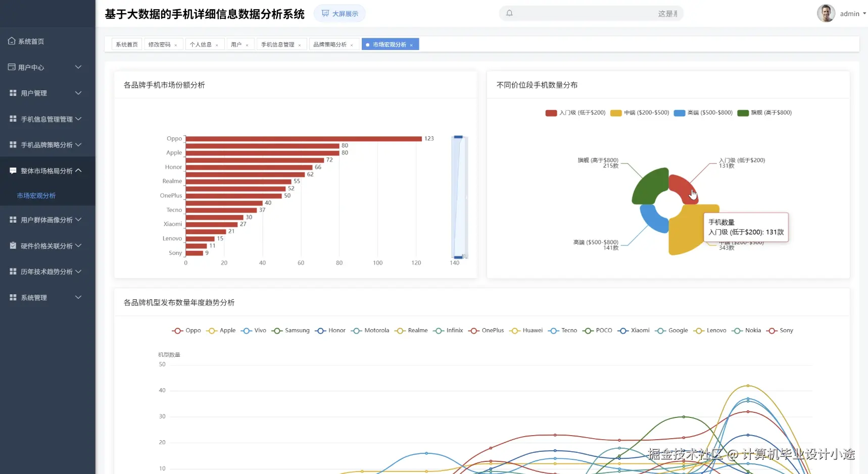The image size is (868, 474).
Task: Click the clipboard icon beside 硬件价格关联分析
Action: [13, 246]
